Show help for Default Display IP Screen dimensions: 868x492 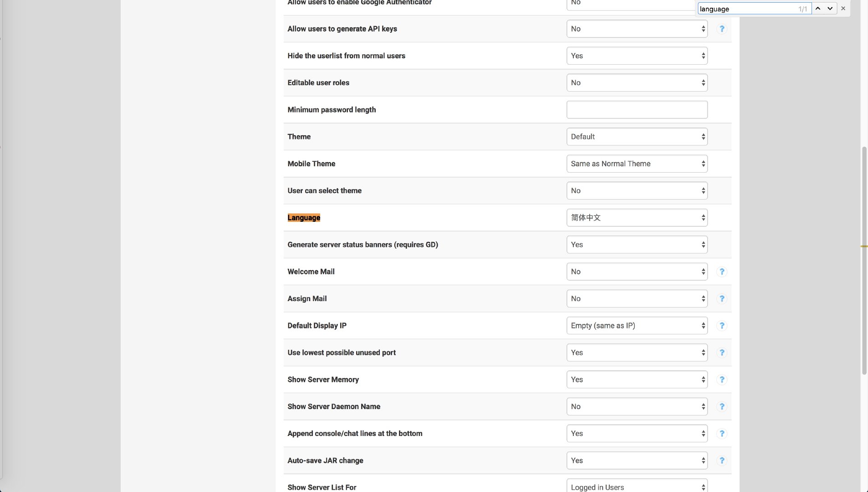point(722,326)
